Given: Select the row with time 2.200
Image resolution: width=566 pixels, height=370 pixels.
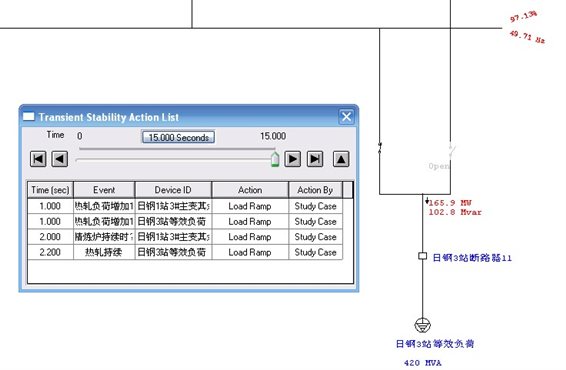Looking at the screenshot, I should click(x=185, y=252).
